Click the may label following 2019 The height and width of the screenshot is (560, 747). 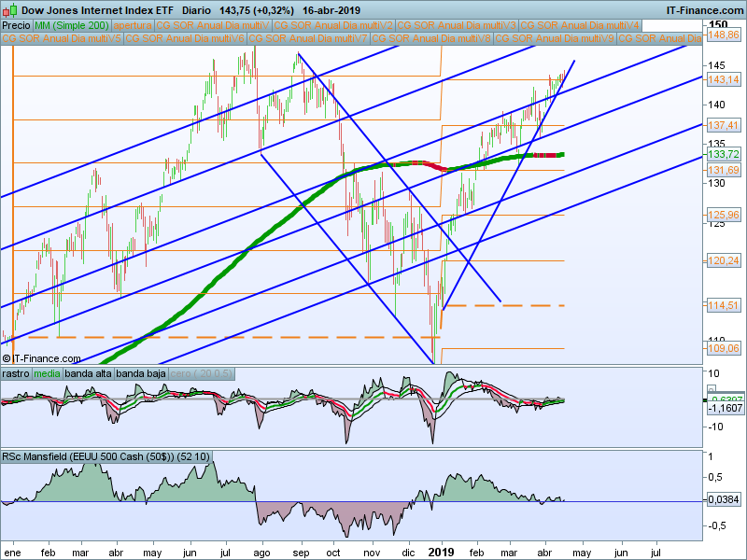[x=582, y=553]
